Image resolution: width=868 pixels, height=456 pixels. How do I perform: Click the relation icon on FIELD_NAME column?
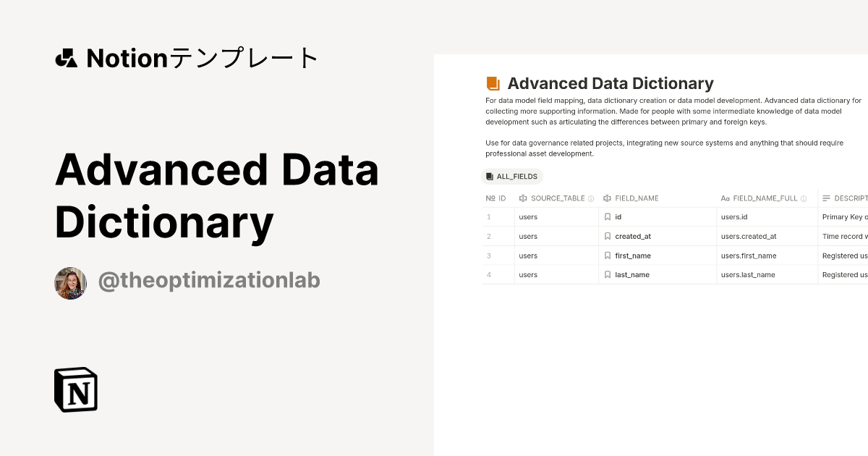click(606, 198)
